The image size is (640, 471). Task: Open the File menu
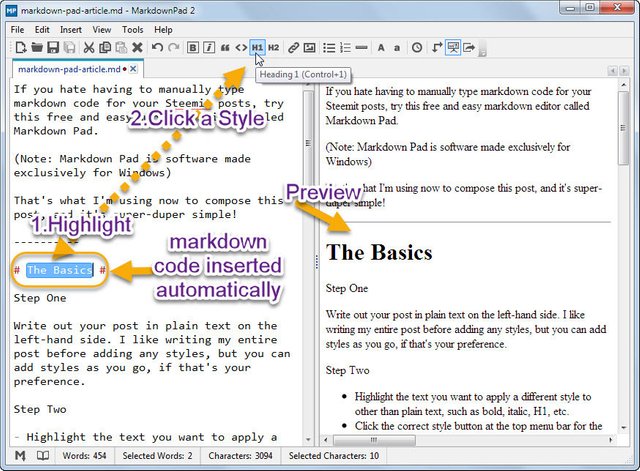(17, 30)
